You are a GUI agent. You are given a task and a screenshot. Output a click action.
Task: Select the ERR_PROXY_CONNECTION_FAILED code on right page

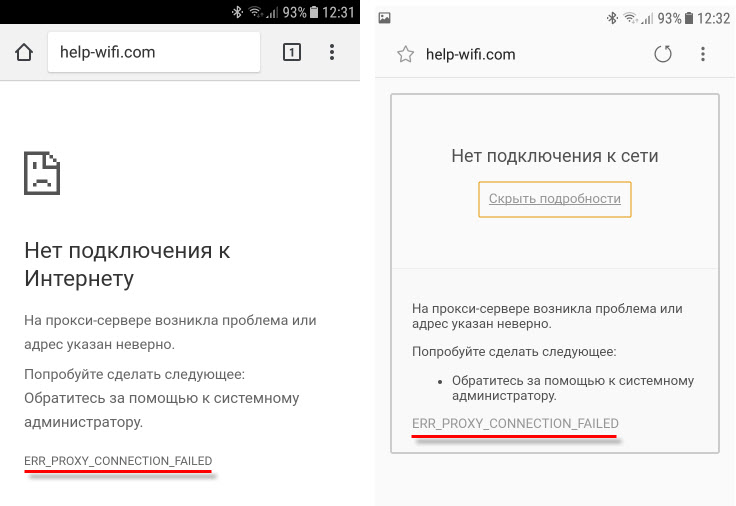(515, 424)
